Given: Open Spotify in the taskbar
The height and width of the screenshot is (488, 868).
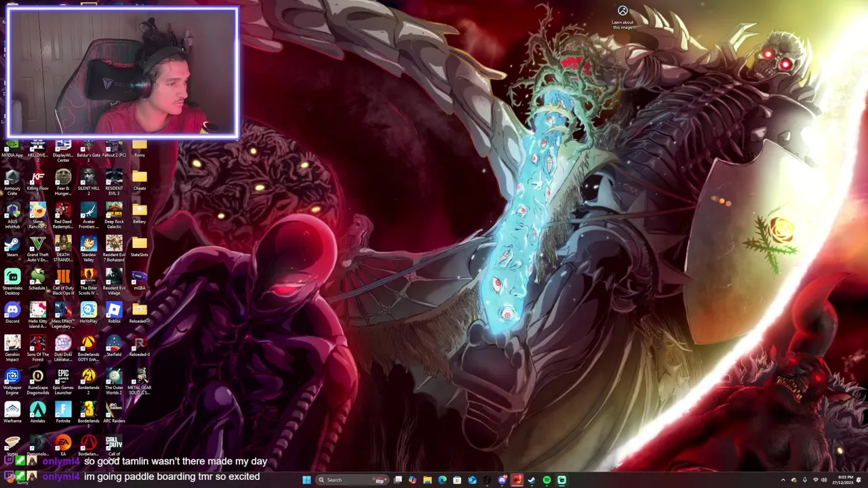Looking at the screenshot, I should click(x=547, y=480).
